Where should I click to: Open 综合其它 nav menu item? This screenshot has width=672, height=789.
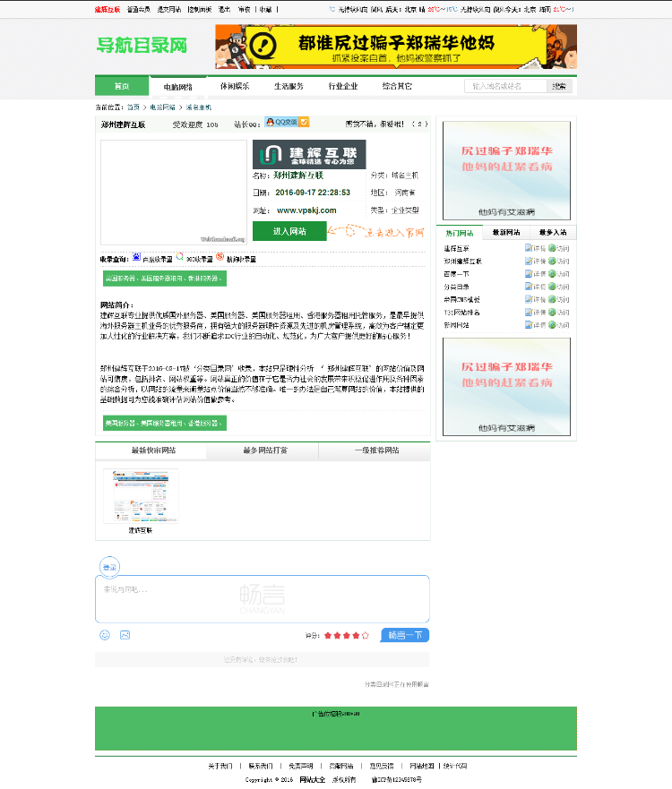tap(397, 86)
